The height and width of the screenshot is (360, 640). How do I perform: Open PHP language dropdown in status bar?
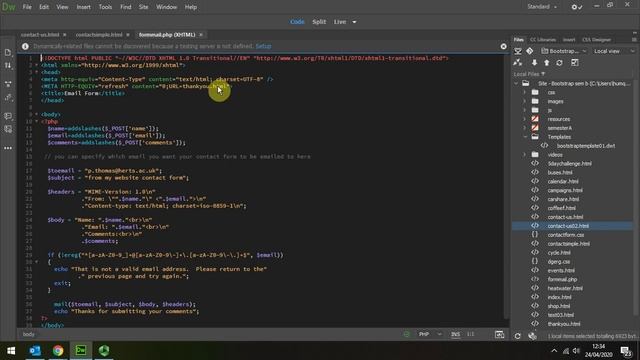430,334
